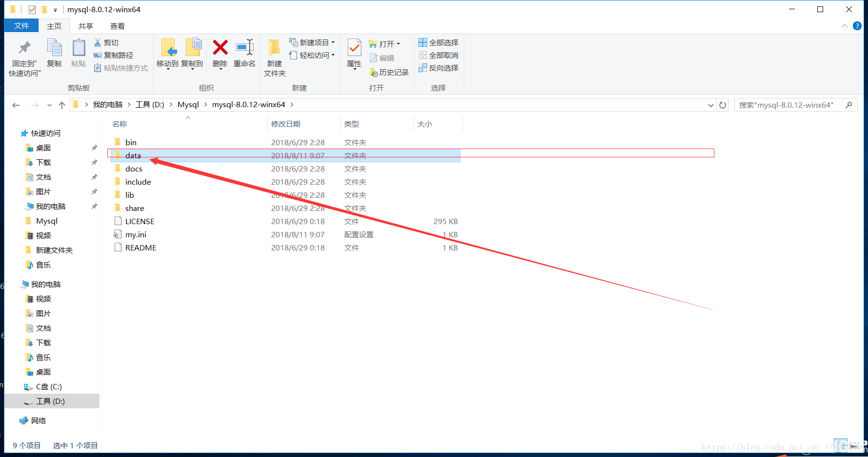The image size is (868, 457).
Task: Select the data folder
Action: click(285, 155)
